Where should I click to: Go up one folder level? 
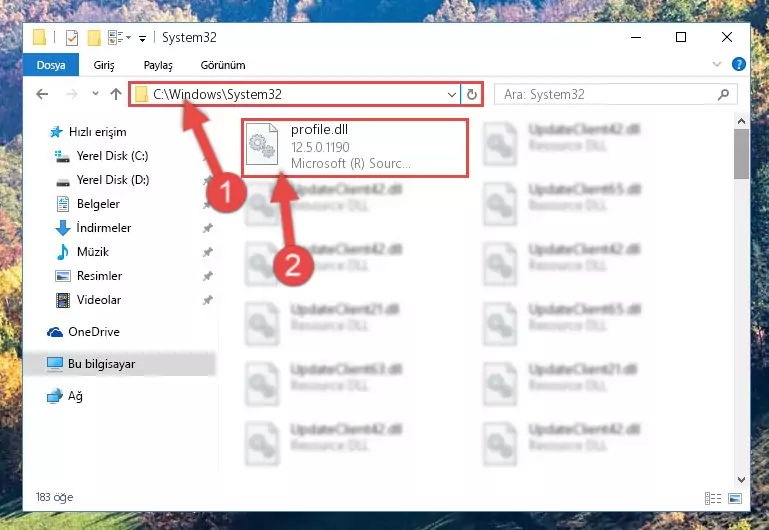tap(116, 94)
